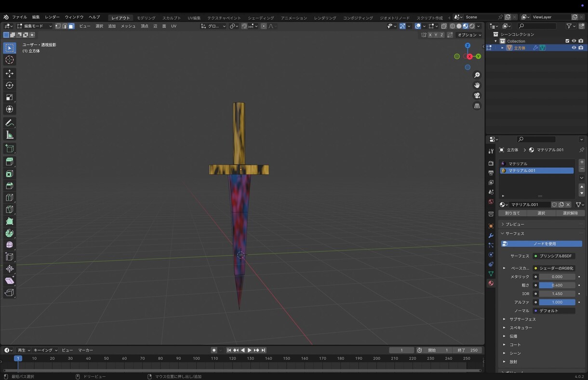
Task: Select the Add Cube tool
Action: click(10, 148)
